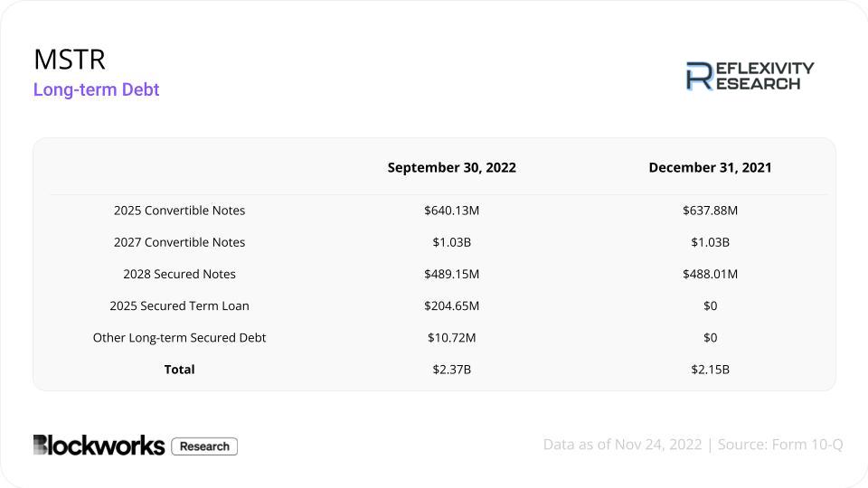The image size is (868, 488).
Task: Click the data source footnote text
Action: tap(693, 445)
